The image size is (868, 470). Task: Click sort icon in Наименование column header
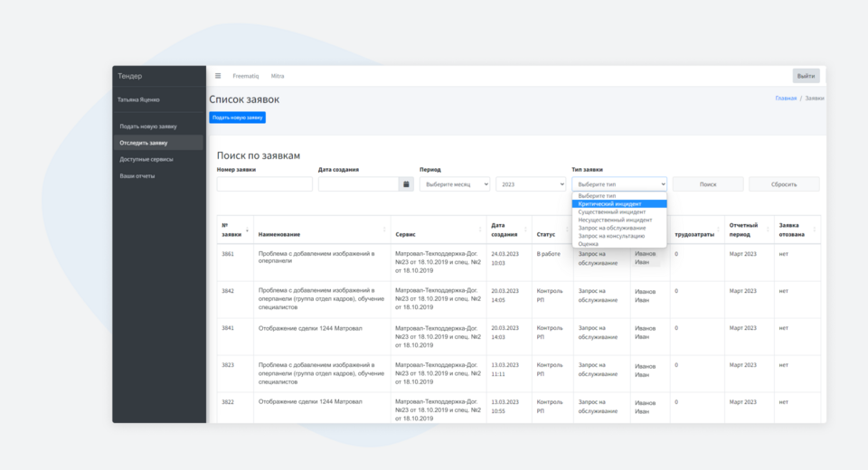[x=385, y=230]
